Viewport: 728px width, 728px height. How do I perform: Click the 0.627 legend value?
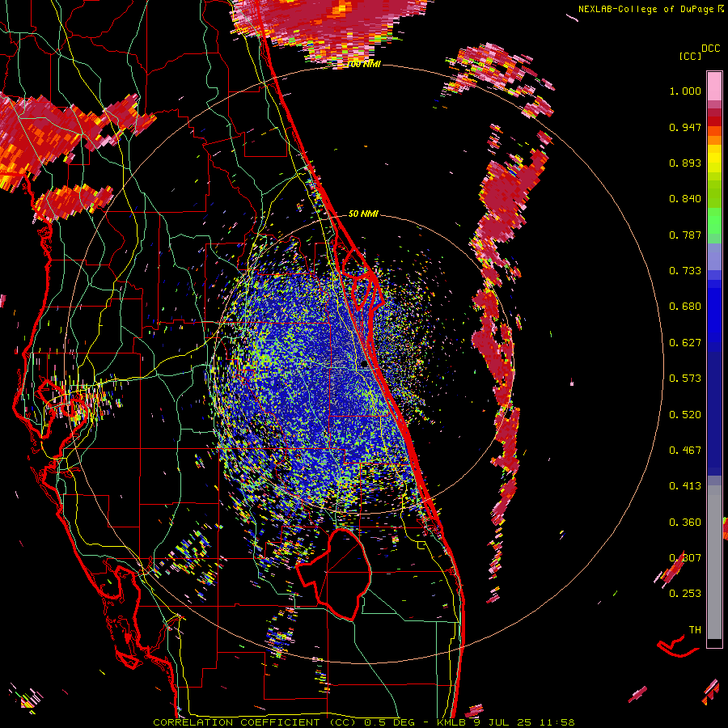pyautogui.click(x=685, y=343)
